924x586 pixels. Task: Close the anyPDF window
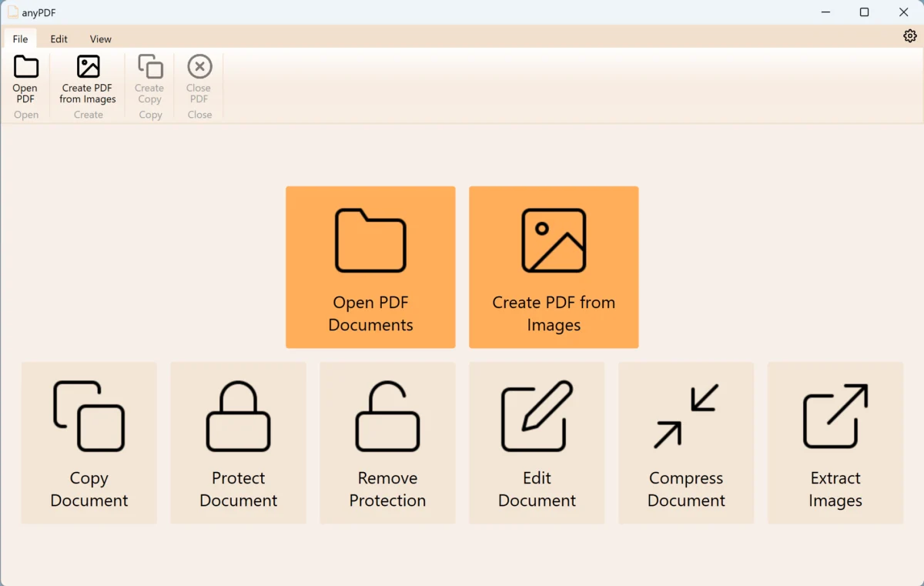click(x=904, y=12)
